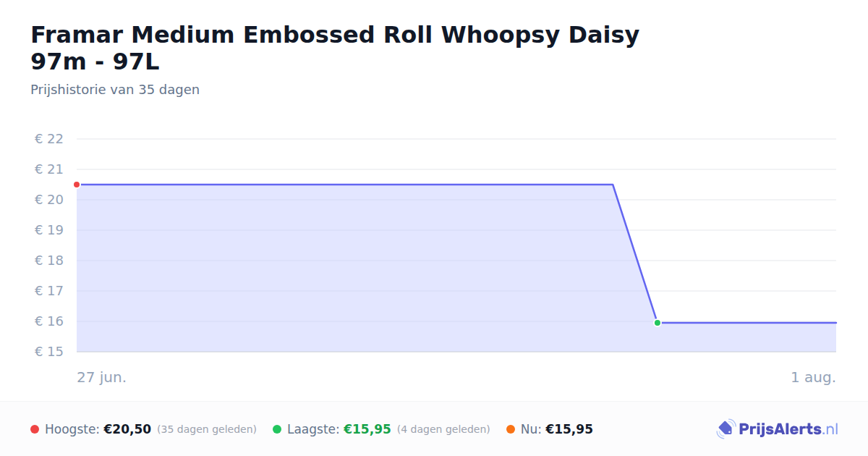Click the € 15 axis label

[x=49, y=352]
